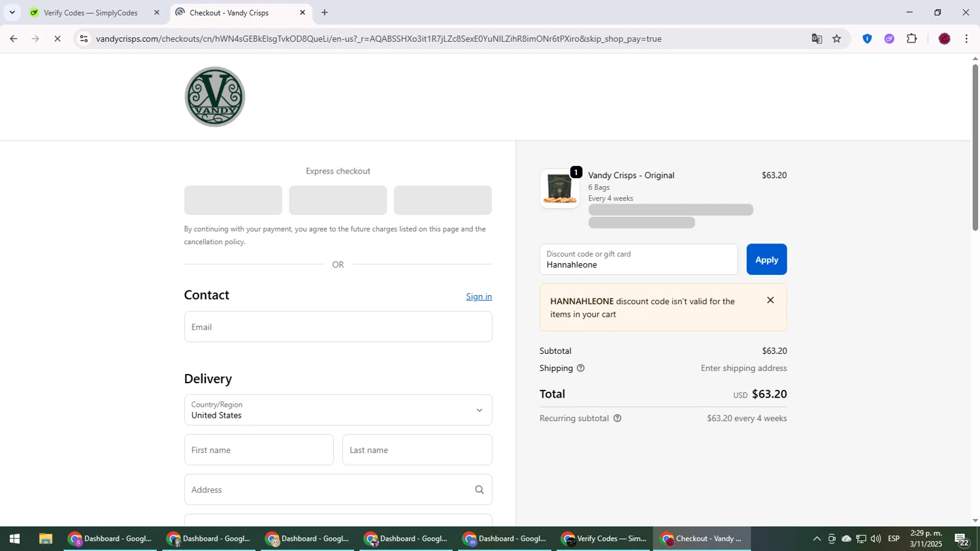Open the Chrome profile avatar
This screenshot has height=551, width=980.
(944, 39)
